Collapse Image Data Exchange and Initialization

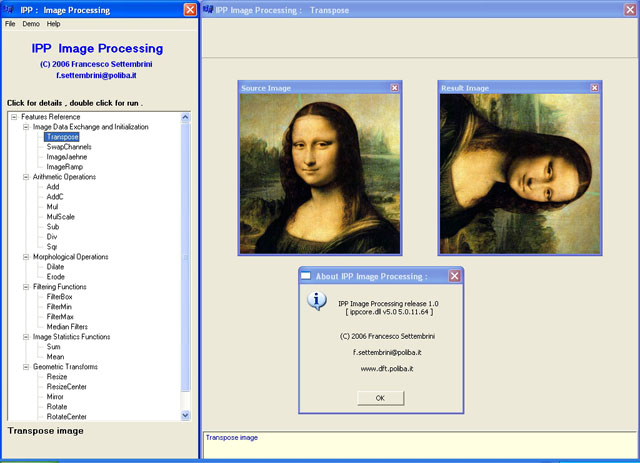(26, 127)
